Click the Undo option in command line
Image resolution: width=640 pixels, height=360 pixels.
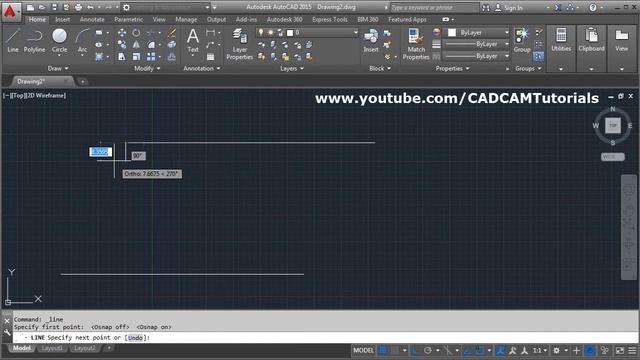[x=136, y=338]
